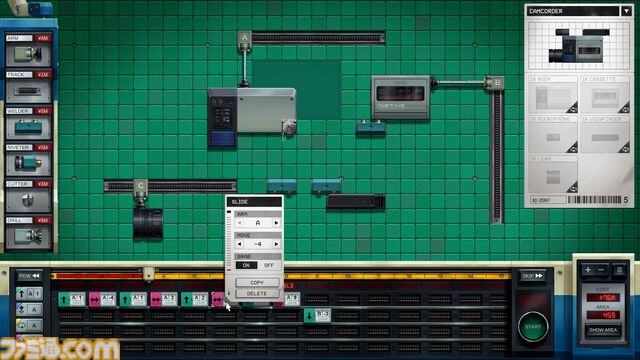This screenshot has width=640, height=360.
Task: Copy the selected Slide instruction
Action: pos(257,282)
